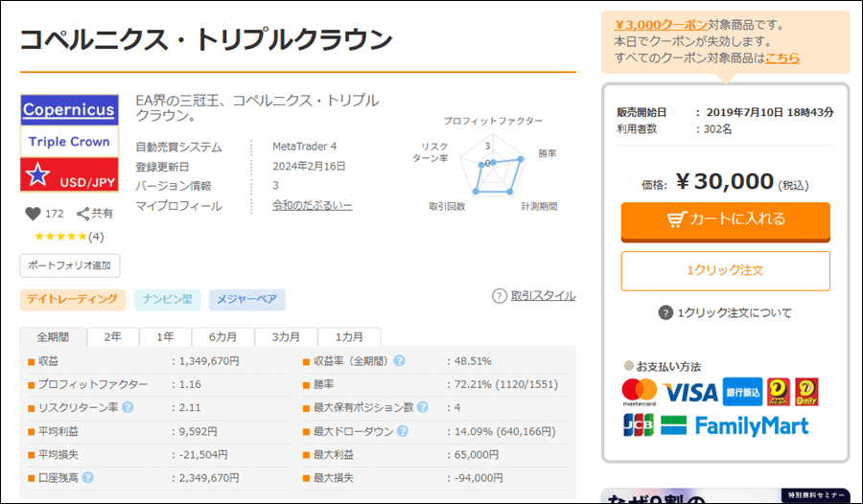Image resolution: width=863 pixels, height=504 pixels.
Task: Open the 令和のだぶるいー profile link
Action: 312,206
